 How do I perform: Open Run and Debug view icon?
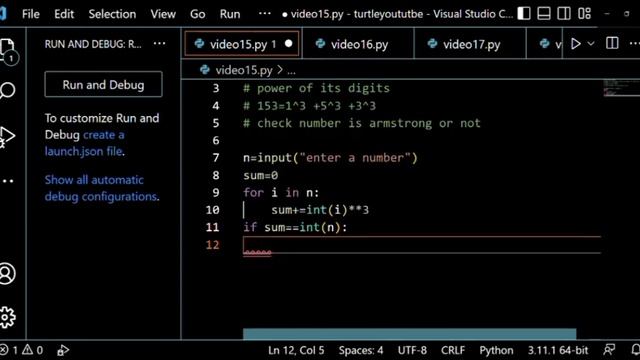click(7, 136)
